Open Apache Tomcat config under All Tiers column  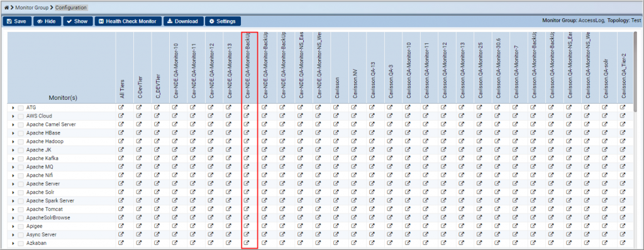pos(121,209)
